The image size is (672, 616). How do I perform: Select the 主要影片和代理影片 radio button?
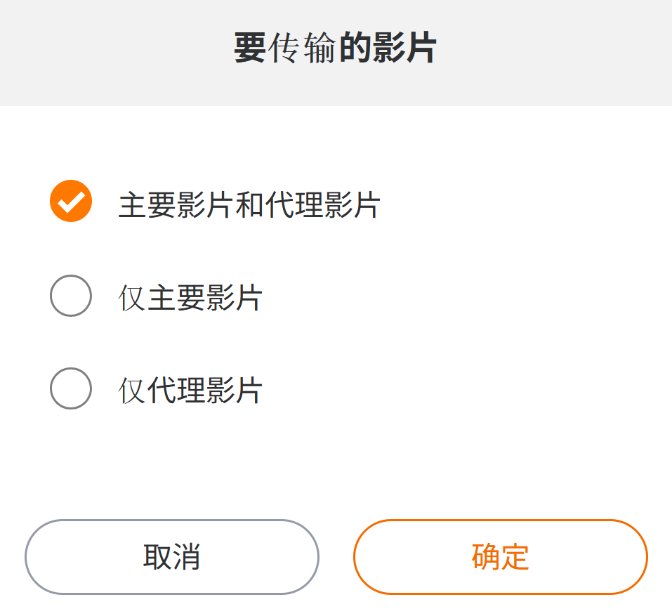coord(71,202)
